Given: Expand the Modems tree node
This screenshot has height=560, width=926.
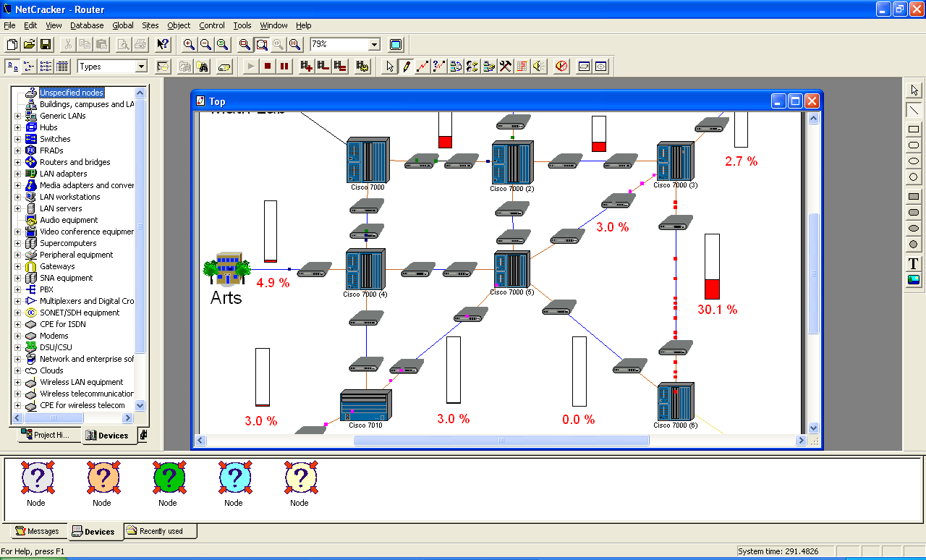Looking at the screenshot, I should click(x=18, y=336).
